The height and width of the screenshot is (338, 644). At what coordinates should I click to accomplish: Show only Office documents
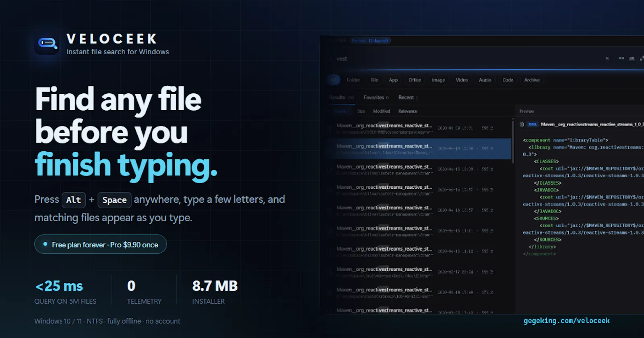pos(415,80)
